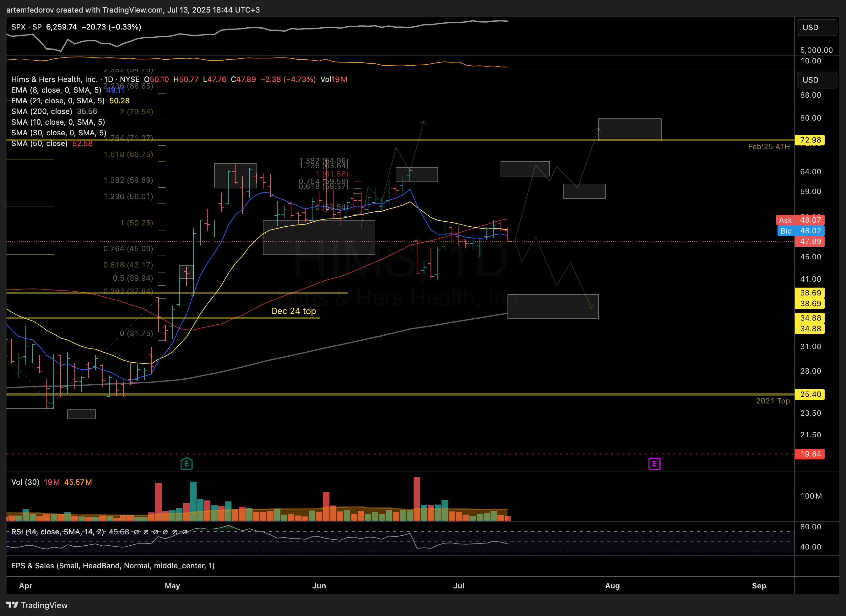Click the 47.89 last price label

(x=810, y=242)
